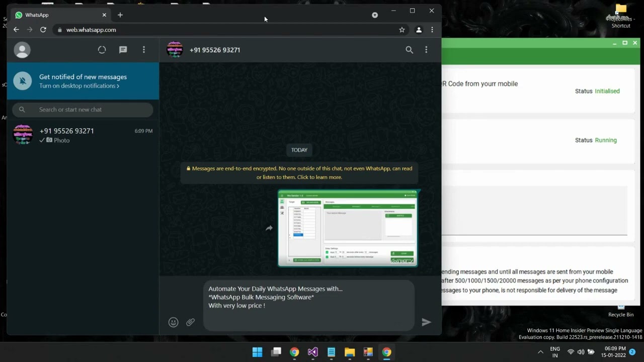Minimize the green sender app window
Screen dimensions: 644x362
tap(614, 43)
